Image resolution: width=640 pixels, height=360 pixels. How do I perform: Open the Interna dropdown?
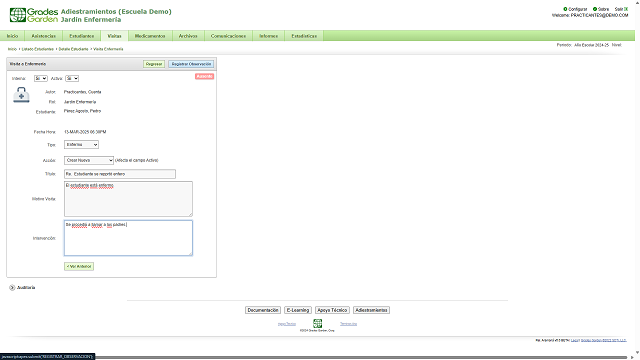pyautogui.click(x=40, y=78)
